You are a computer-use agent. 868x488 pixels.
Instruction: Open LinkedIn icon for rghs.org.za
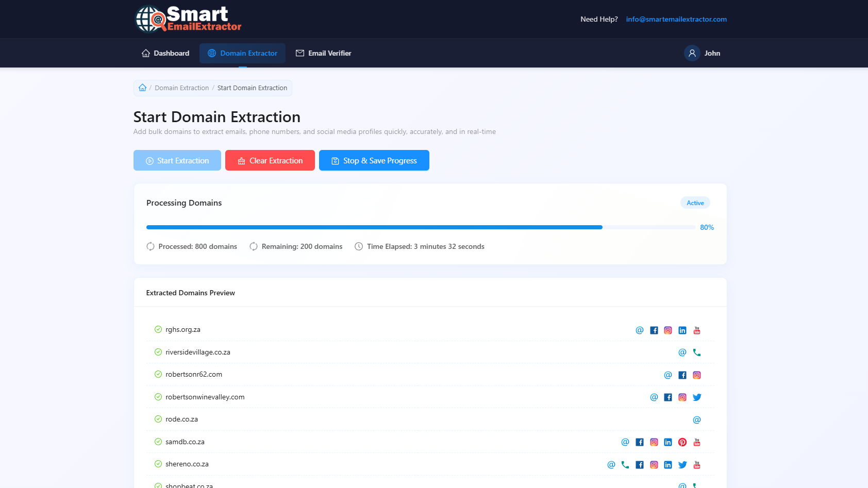pos(682,330)
